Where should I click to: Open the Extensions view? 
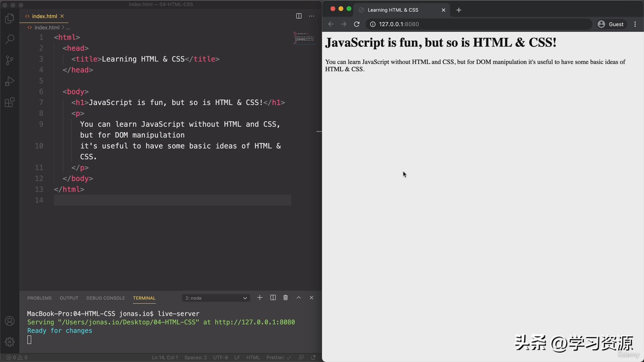(x=9, y=102)
